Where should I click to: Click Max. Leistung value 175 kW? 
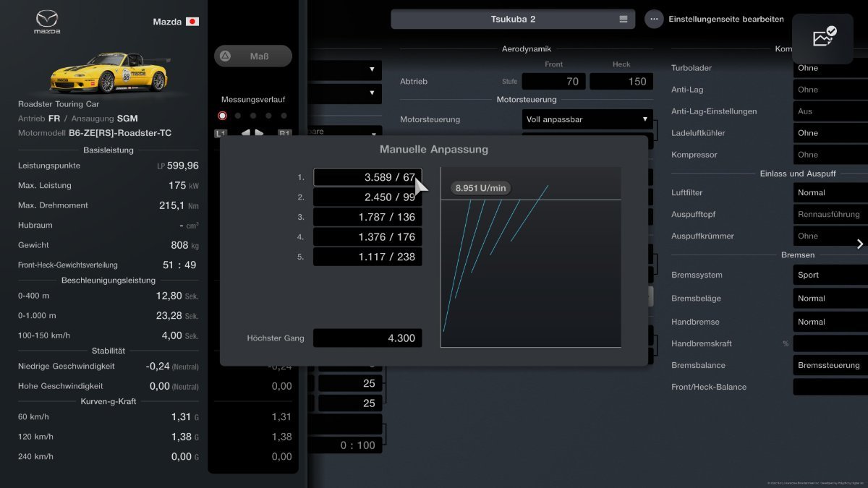[184, 185]
